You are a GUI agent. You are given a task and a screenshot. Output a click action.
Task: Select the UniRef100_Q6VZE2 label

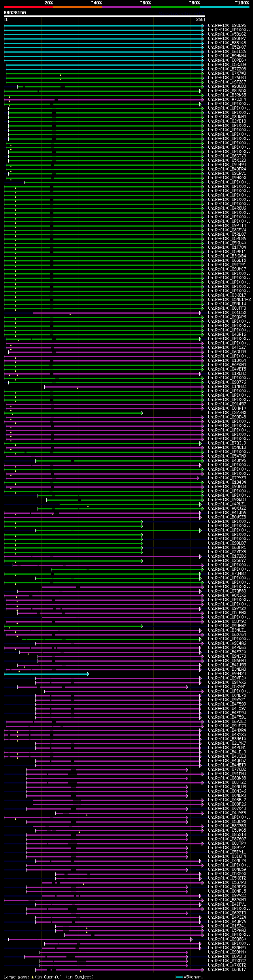tap(227, 722)
